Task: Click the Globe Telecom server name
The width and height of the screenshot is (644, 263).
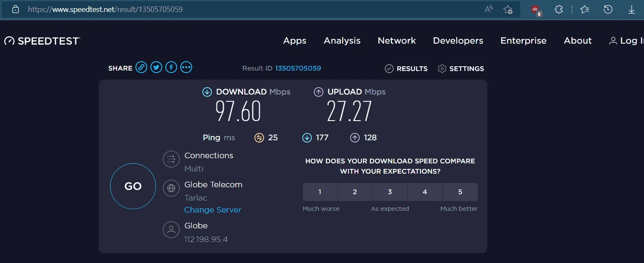Action: point(214,185)
